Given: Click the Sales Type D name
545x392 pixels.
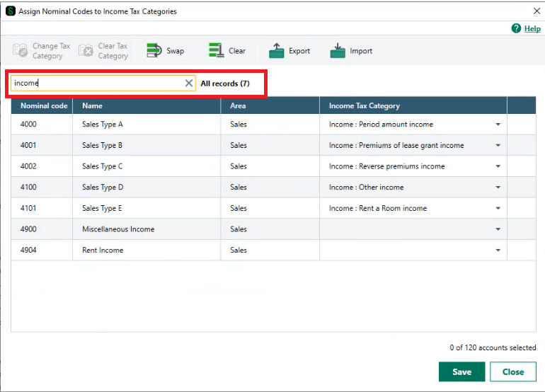Looking at the screenshot, I should [103, 188].
